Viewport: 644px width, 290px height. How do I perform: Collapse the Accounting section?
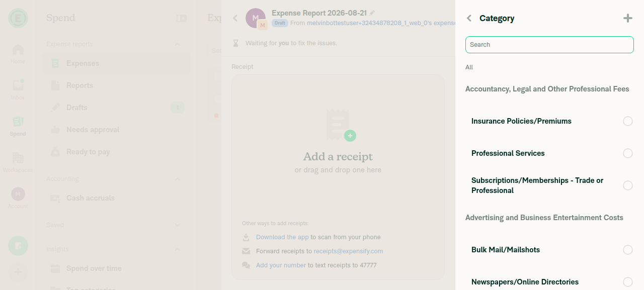tap(177, 179)
